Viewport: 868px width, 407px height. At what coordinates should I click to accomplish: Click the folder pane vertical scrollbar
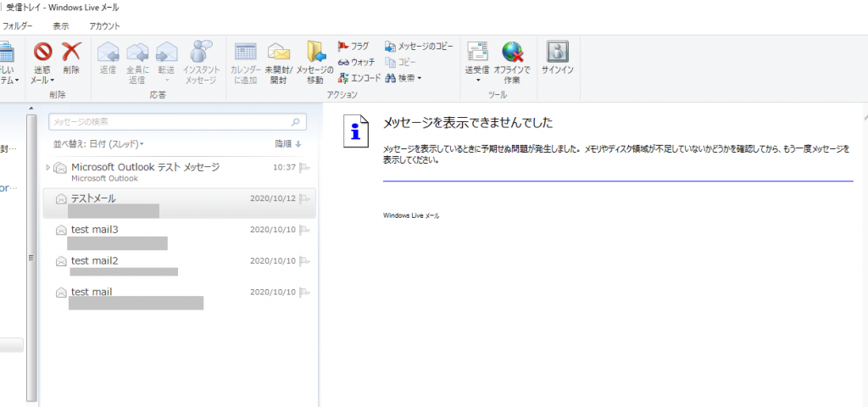coord(31,258)
